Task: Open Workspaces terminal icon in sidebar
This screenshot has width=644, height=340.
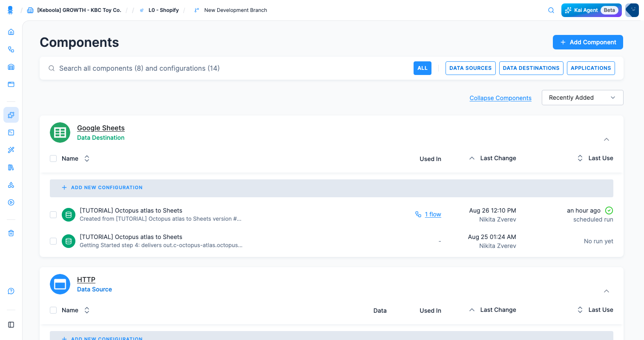Action: click(11, 133)
